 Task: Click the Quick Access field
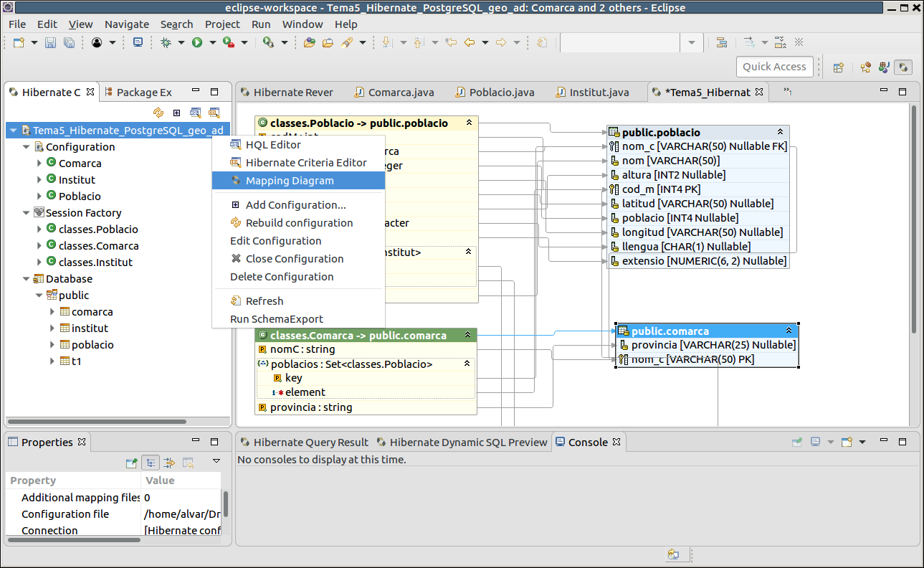click(774, 67)
